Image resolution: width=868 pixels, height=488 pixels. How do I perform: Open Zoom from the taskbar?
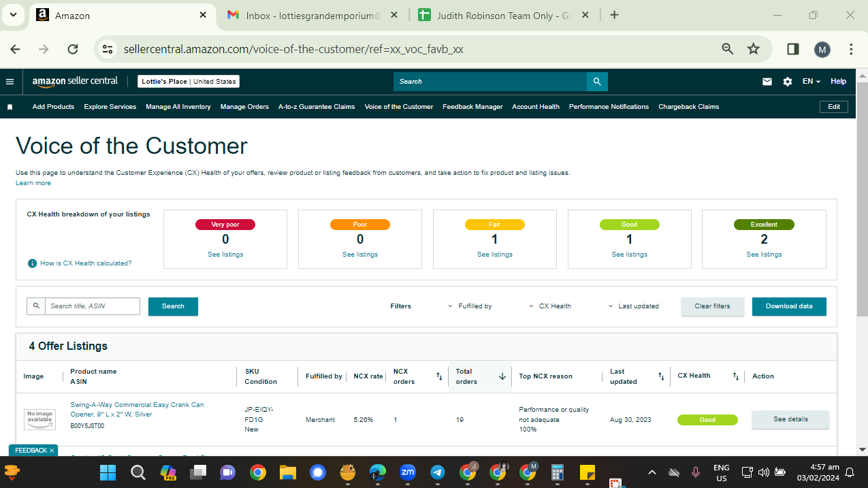pos(408,472)
